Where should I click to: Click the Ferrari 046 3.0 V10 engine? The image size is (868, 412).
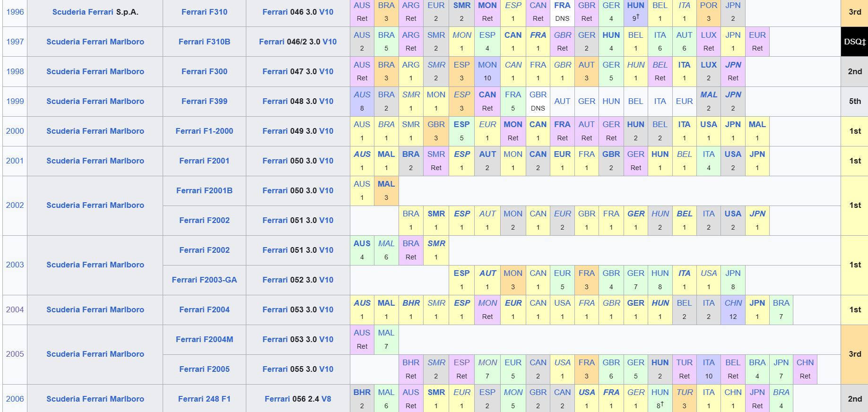coord(298,12)
